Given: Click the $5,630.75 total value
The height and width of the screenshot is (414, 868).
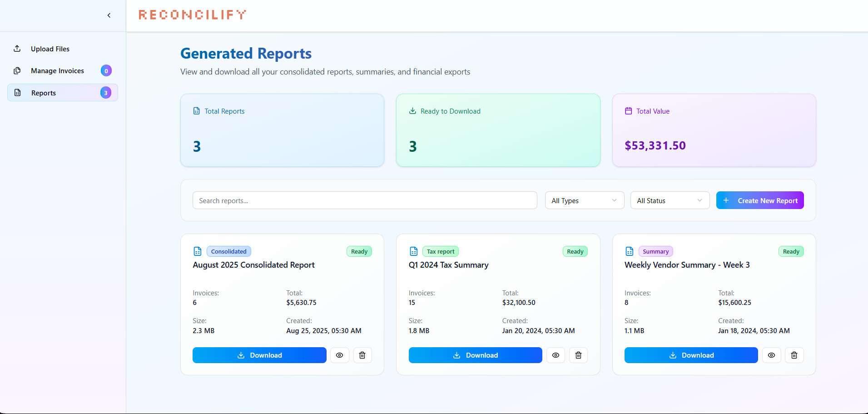Looking at the screenshot, I should pyautogui.click(x=301, y=303).
